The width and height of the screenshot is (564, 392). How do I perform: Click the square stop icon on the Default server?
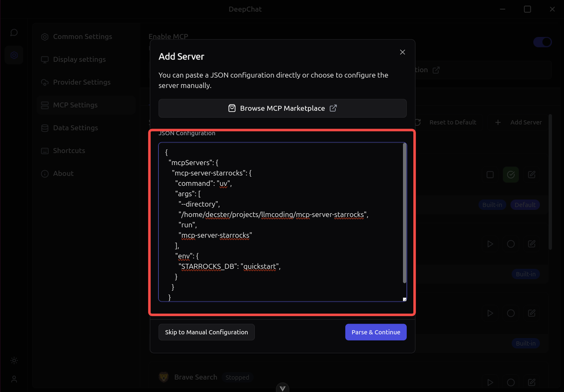[x=490, y=175]
